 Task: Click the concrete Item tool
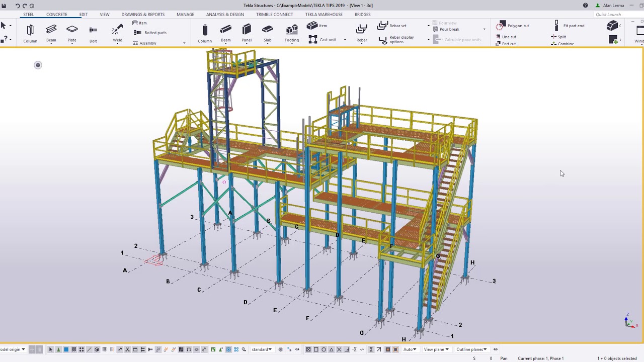click(x=317, y=26)
